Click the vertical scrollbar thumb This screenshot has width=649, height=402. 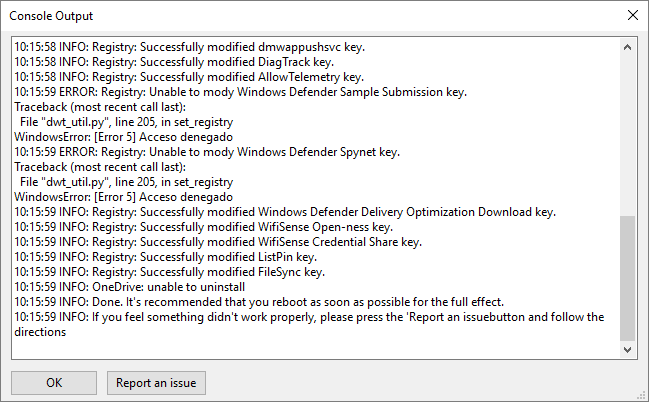627,278
